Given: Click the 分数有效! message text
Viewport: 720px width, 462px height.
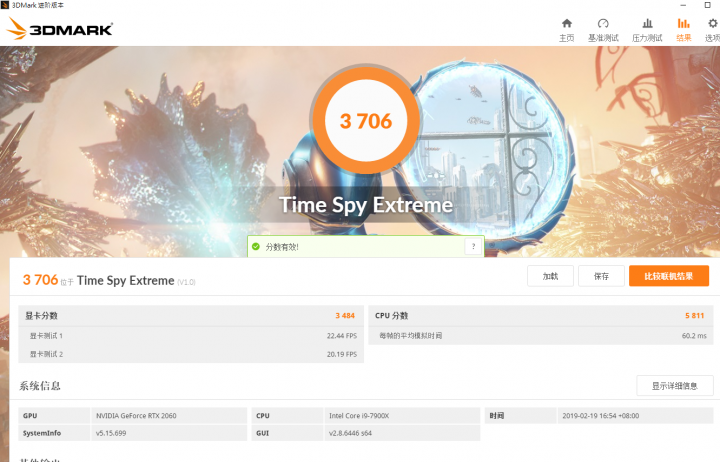Looking at the screenshot, I should coord(282,247).
